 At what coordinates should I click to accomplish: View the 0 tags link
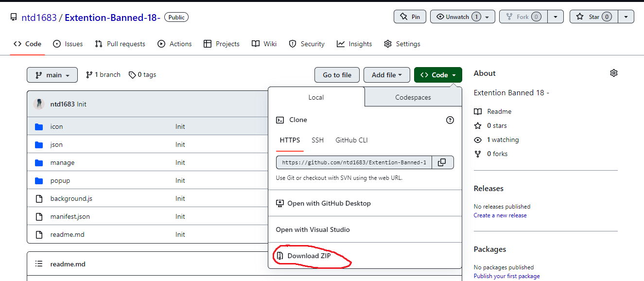click(x=142, y=75)
